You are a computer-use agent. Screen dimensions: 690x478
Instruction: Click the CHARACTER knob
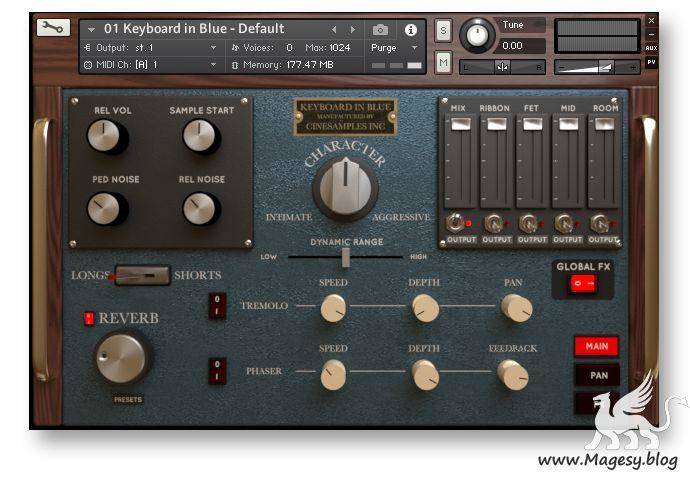[345, 187]
